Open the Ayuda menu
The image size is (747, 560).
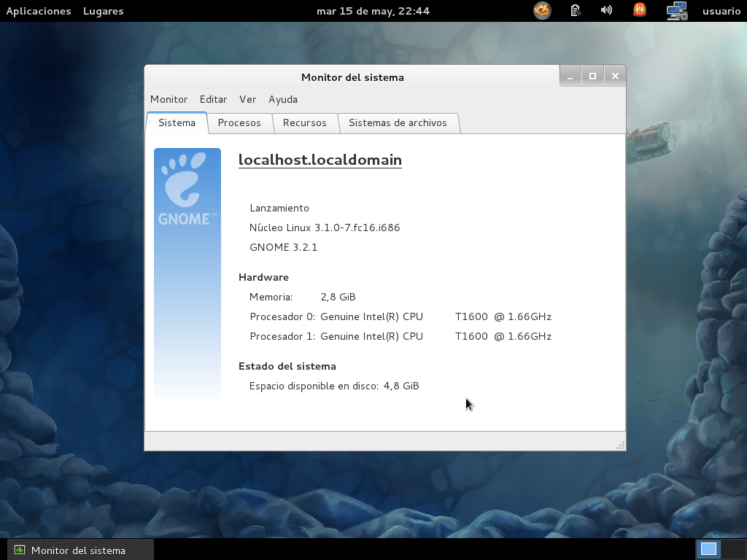click(x=283, y=99)
